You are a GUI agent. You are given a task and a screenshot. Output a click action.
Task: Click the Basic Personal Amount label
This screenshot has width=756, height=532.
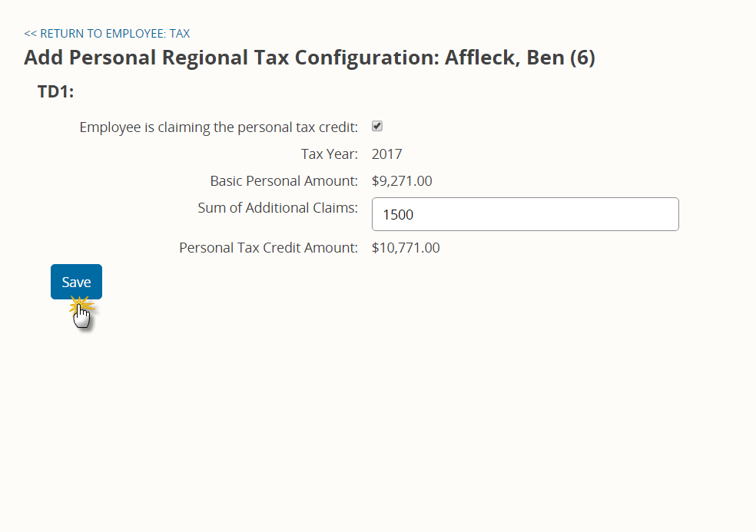coord(284,181)
